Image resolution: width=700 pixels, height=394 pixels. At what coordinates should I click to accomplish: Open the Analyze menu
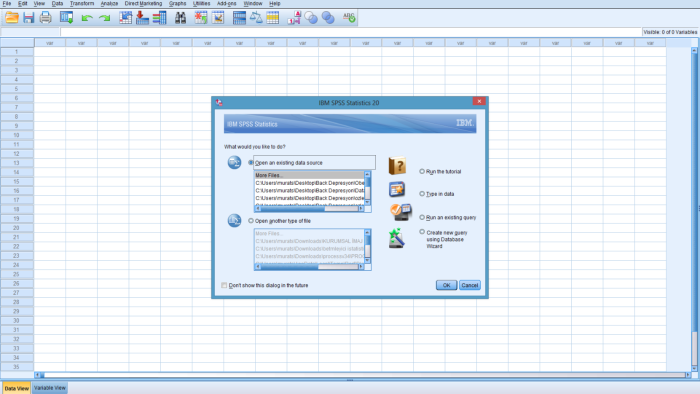click(x=109, y=4)
